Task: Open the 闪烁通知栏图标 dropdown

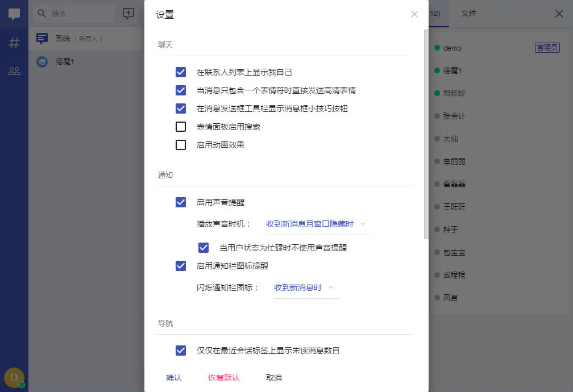Action: 301,288
